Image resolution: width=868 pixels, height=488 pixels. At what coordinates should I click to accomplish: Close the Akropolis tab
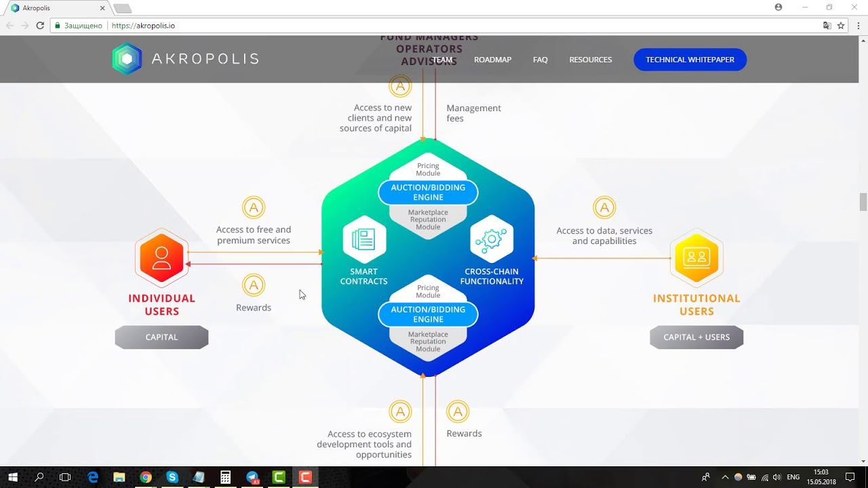click(x=103, y=8)
